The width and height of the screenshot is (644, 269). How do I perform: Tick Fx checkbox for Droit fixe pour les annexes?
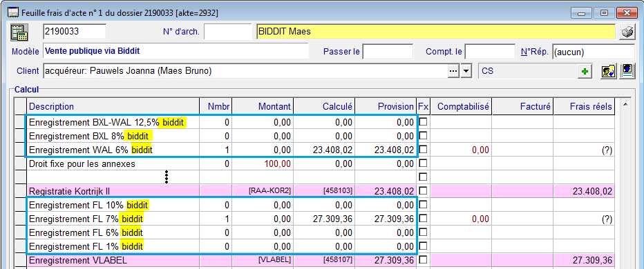(x=422, y=163)
